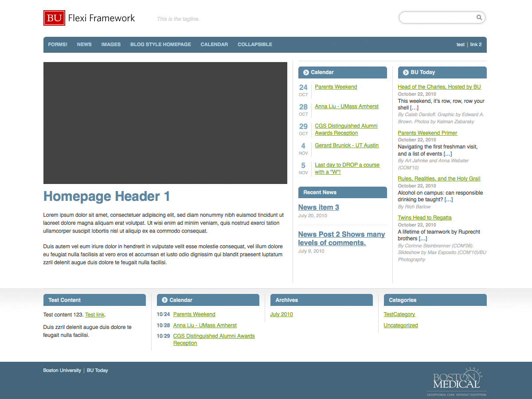The height and width of the screenshot is (399, 532).
Task: Click BU Today footer link
Action: click(x=98, y=370)
